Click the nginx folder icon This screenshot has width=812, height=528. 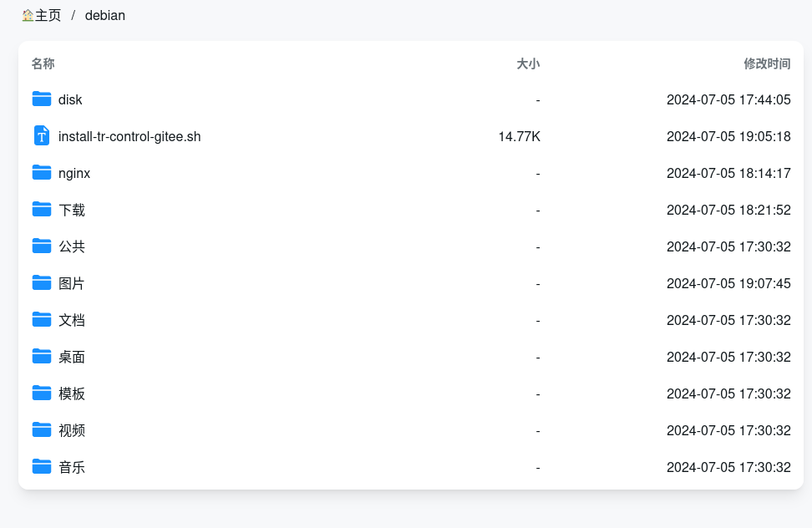(42, 172)
